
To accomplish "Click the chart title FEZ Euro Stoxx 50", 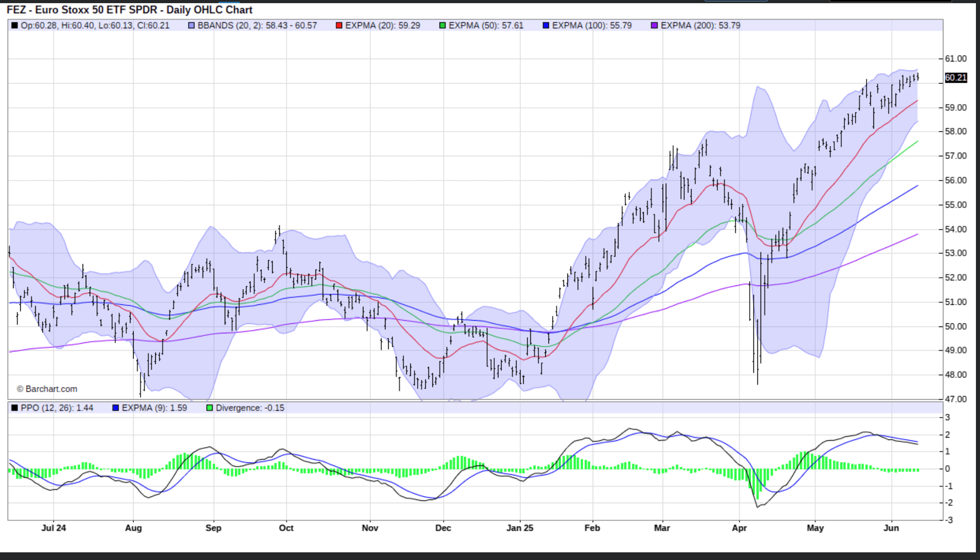I will click(129, 9).
